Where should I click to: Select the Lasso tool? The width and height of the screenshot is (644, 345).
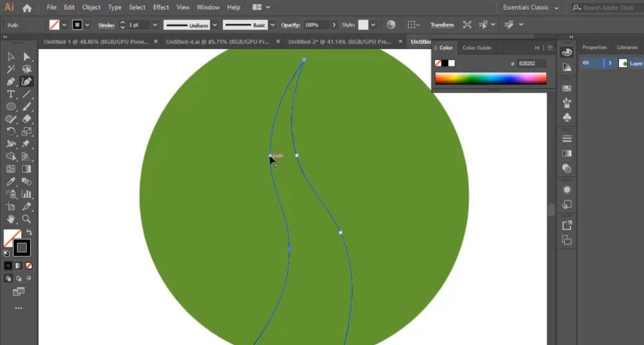click(26, 69)
